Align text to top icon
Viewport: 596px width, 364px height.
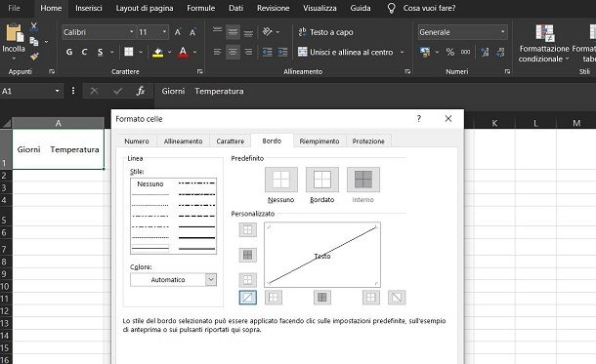click(x=218, y=30)
